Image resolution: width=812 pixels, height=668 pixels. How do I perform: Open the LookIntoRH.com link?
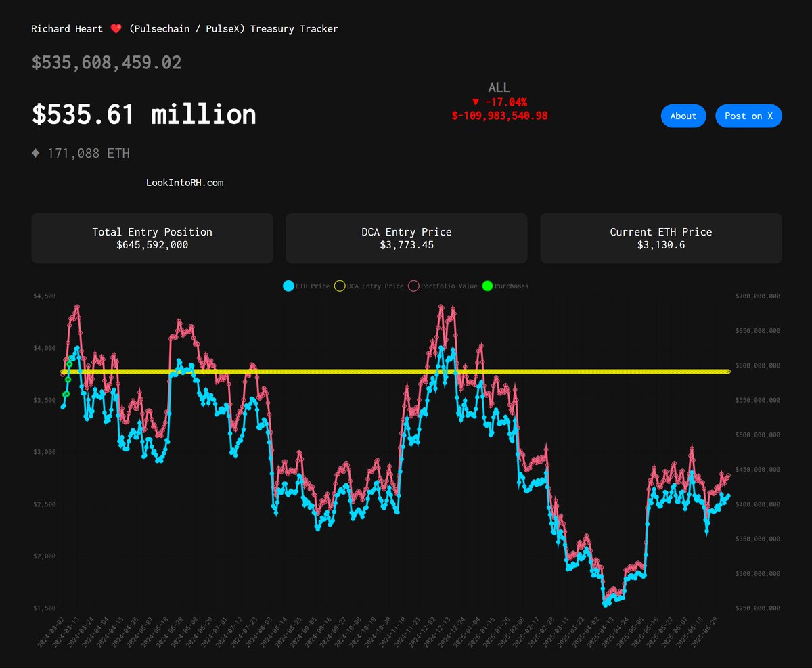coord(185,183)
